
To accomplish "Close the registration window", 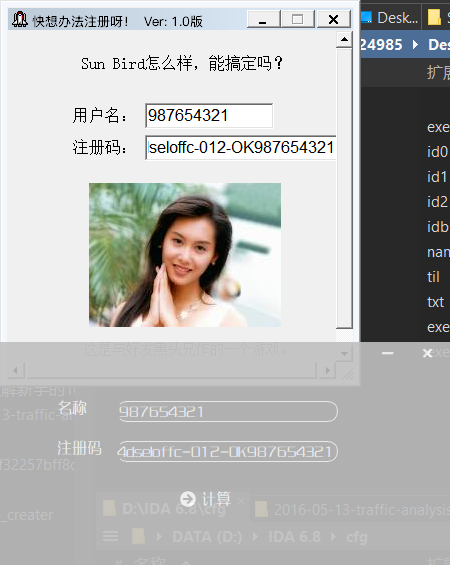I will coord(334,19).
